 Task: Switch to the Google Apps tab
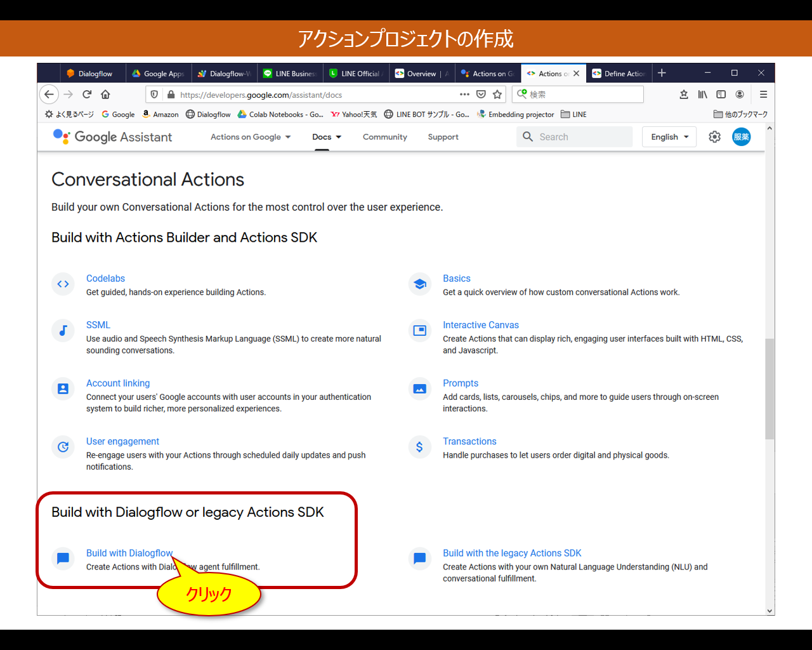[x=159, y=74]
